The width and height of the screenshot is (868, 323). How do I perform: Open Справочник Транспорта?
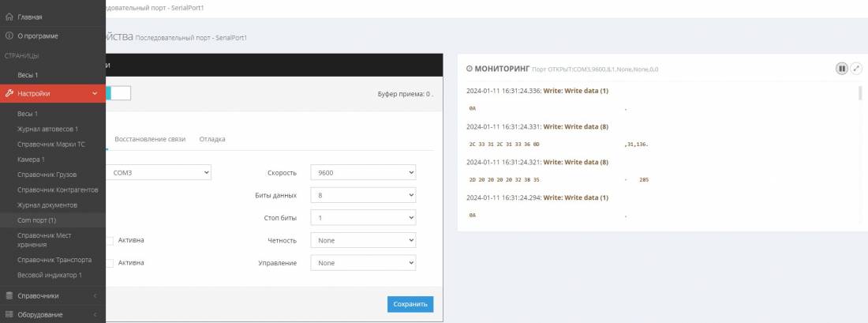(x=54, y=260)
